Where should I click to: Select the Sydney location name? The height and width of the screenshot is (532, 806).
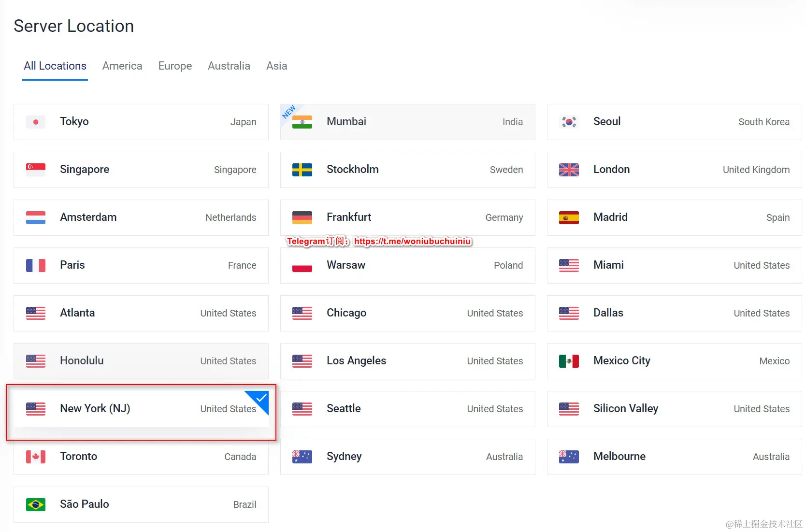tap(344, 457)
